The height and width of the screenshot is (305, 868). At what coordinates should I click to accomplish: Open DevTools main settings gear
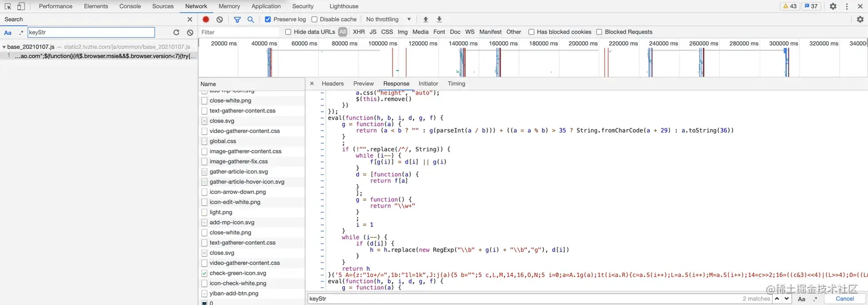pyautogui.click(x=833, y=6)
